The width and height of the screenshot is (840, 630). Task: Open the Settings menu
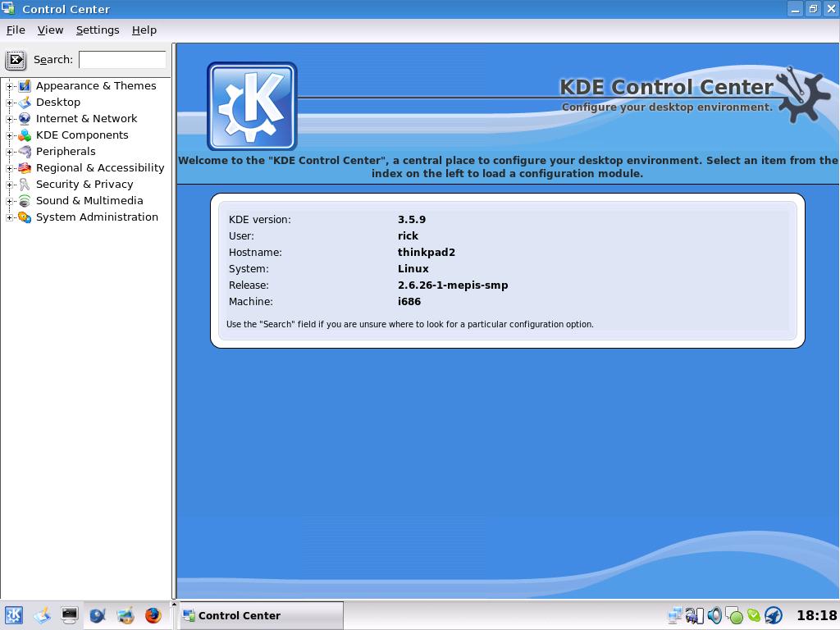click(98, 30)
